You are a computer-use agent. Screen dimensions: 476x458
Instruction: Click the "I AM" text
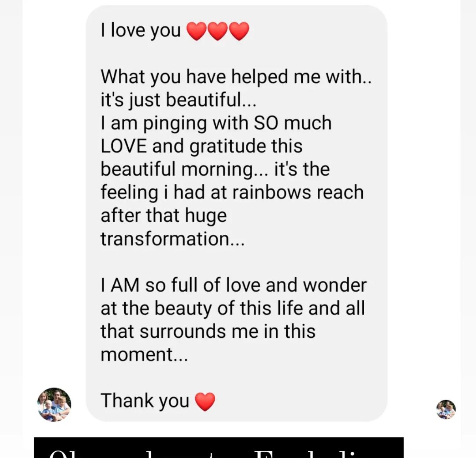(x=120, y=285)
